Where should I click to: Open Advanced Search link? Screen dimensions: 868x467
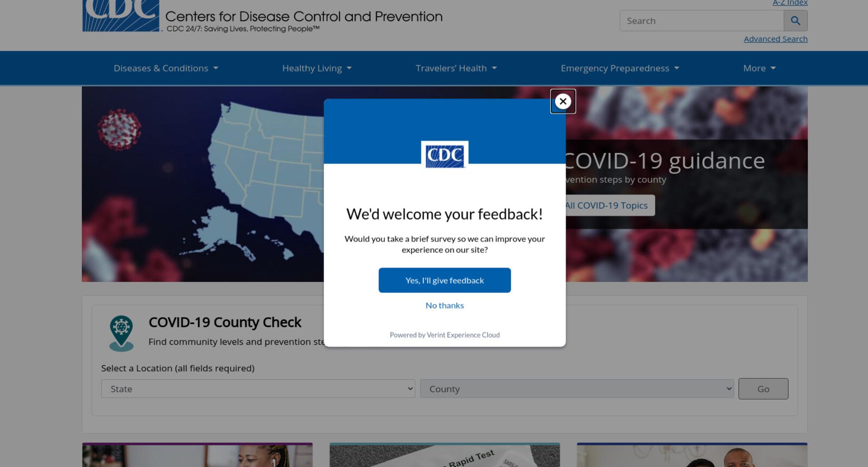(776, 39)
